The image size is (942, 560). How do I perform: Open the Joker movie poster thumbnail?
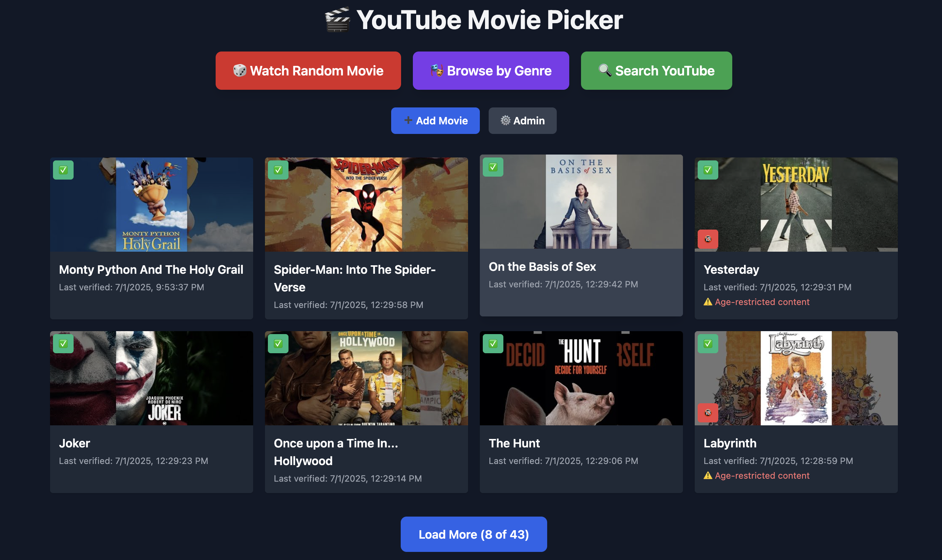151,378
